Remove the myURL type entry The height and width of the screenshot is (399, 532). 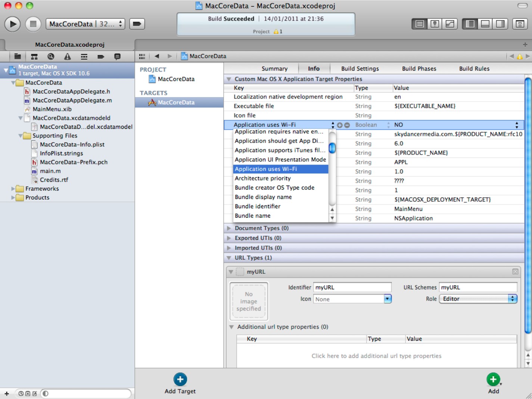[515, 272]
